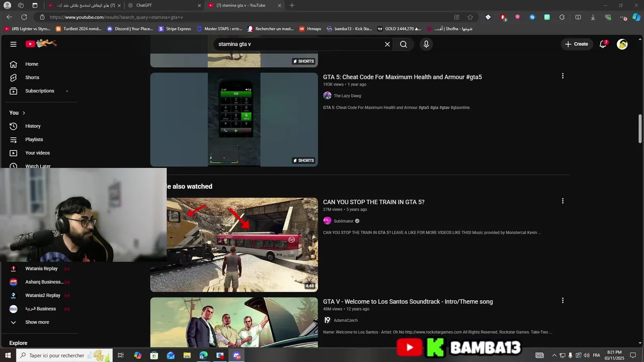Open a new browser tab
644x362 pixels.
coord(292,6)
